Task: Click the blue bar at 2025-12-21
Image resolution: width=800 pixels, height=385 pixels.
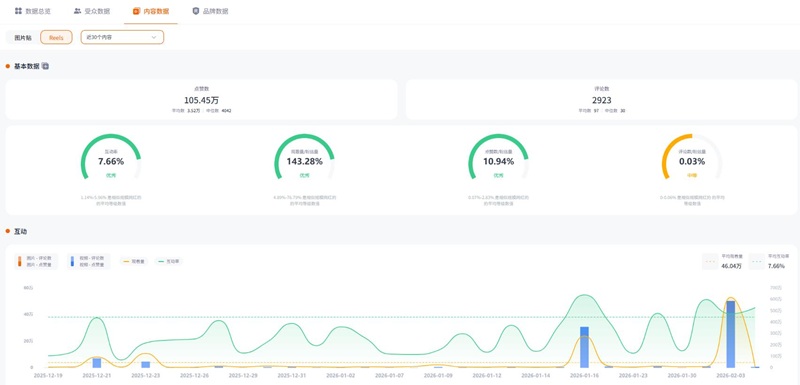Action: (x=97, y=363)
